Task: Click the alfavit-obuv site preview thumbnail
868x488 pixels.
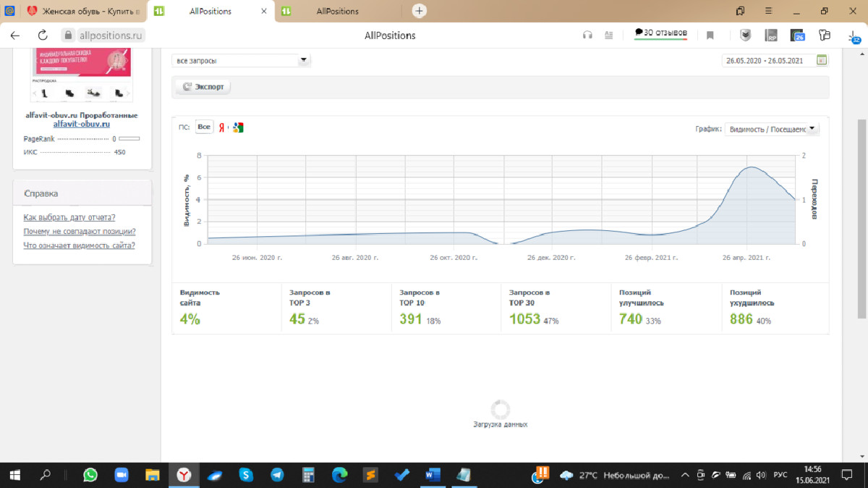Action: click(81, 75)
